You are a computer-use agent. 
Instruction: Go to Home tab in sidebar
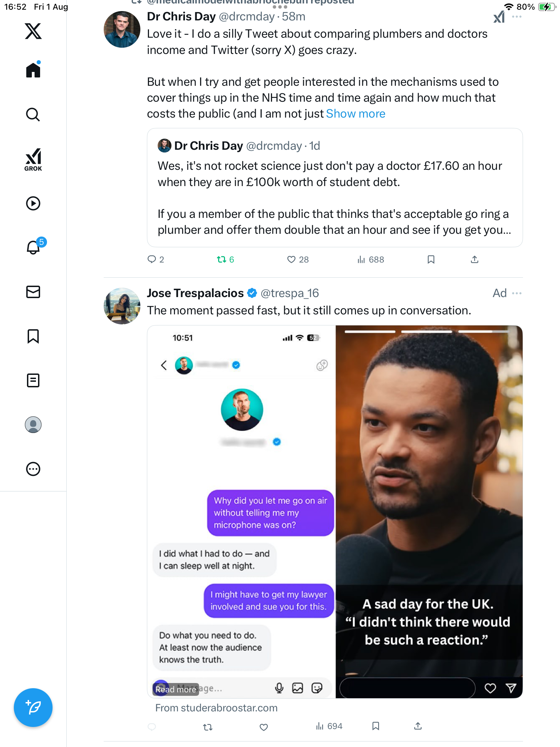(33, 70)
